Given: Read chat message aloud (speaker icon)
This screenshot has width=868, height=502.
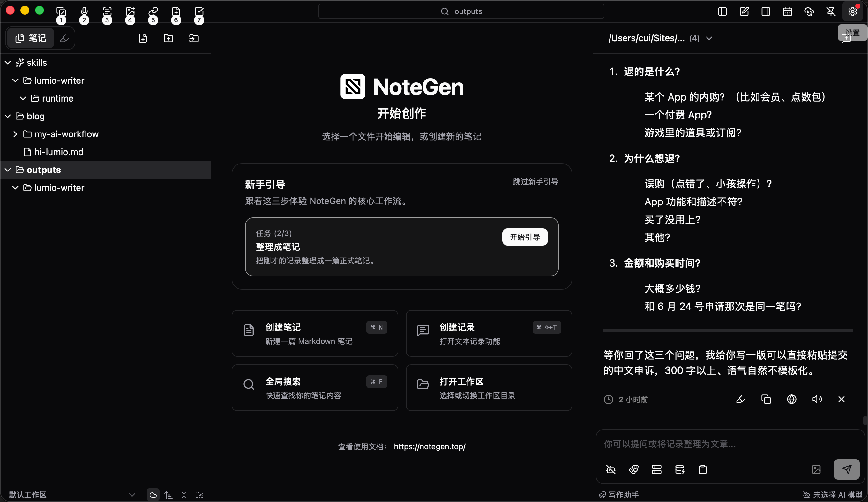Looking at the screenshot, I should pos(817,399).
